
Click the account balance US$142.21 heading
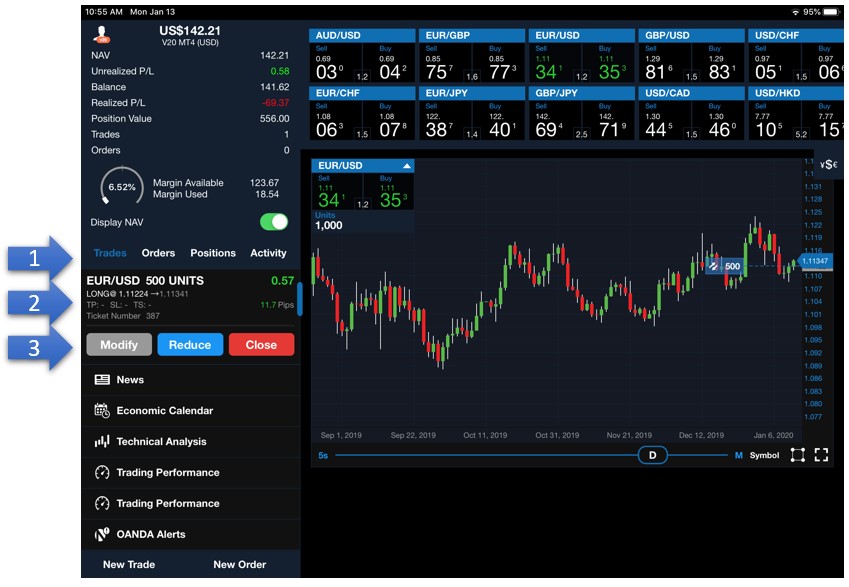point(190,30)
